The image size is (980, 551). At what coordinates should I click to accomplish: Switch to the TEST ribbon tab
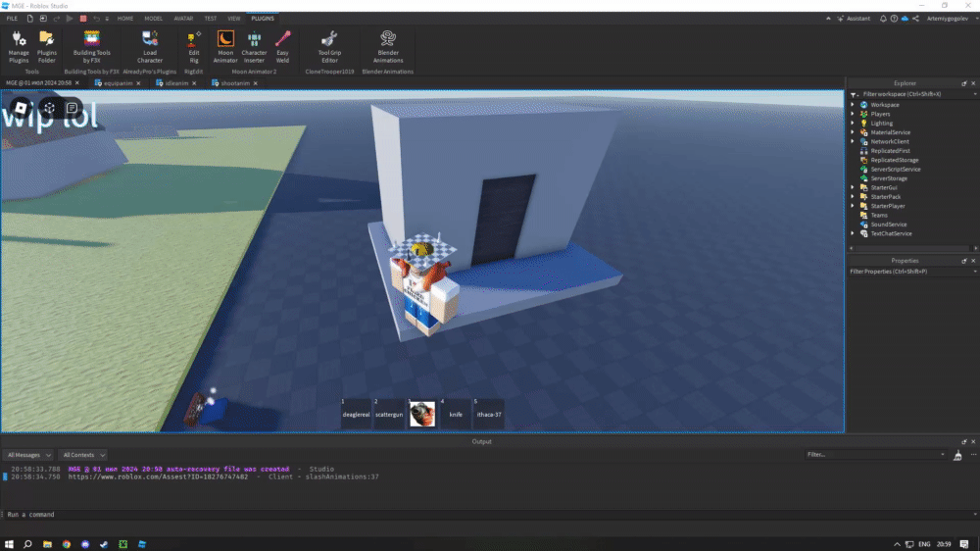coord(211,19)
